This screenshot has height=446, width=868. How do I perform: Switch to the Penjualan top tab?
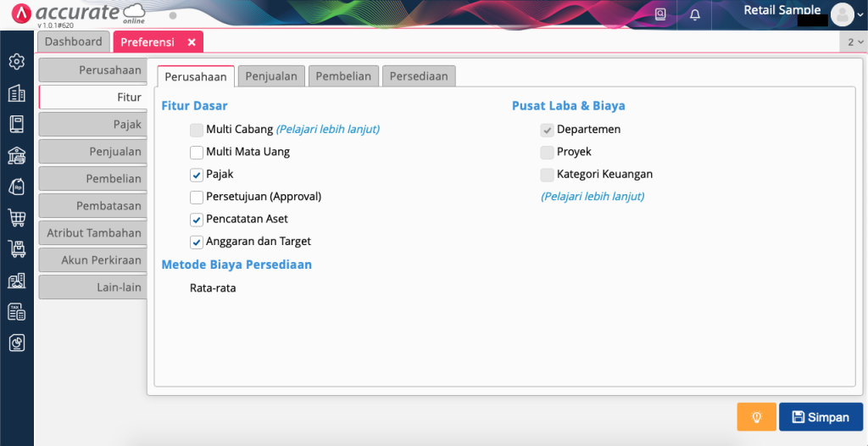[x=271, y=76]
